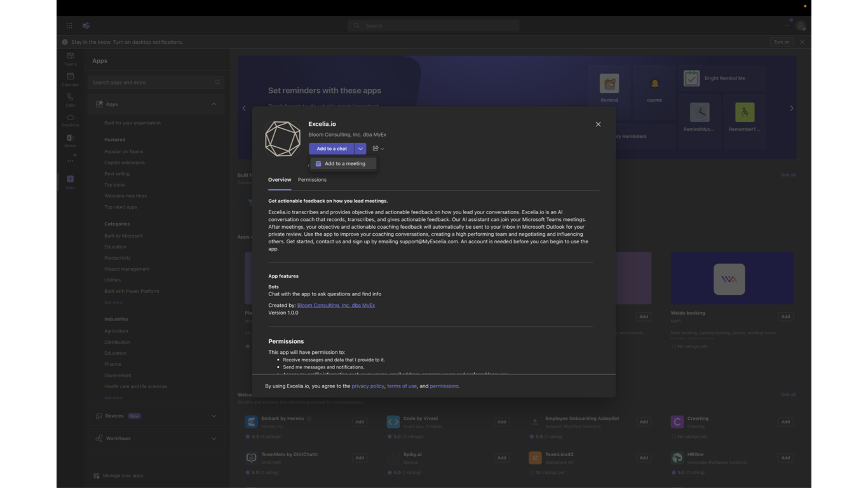Select the Apps icon in left rail
The image size is (868, 488).
pos(70,182)
